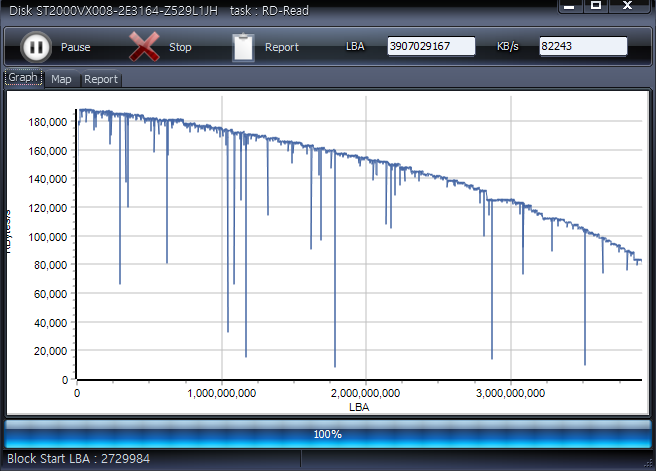This screenshot has height=471, width=656.
Task: Minimize the disk scan window
Action: click(x=570, y=6)
